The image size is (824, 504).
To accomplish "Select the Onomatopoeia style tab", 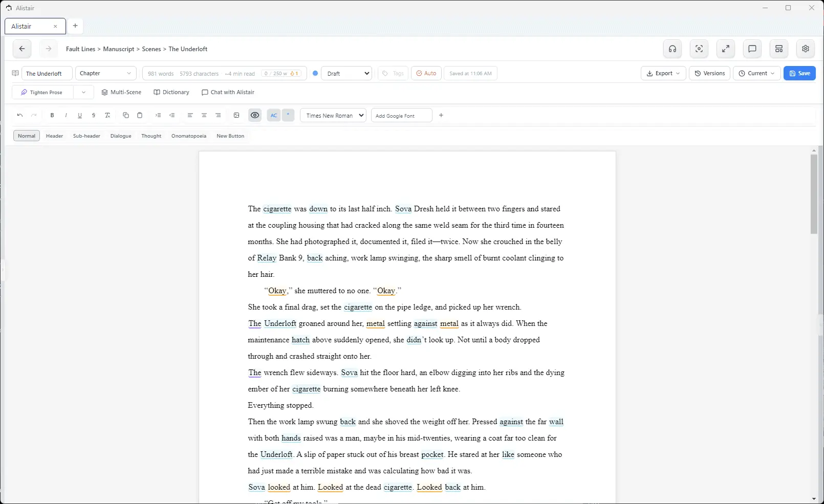I will click(x=189, y=136).
